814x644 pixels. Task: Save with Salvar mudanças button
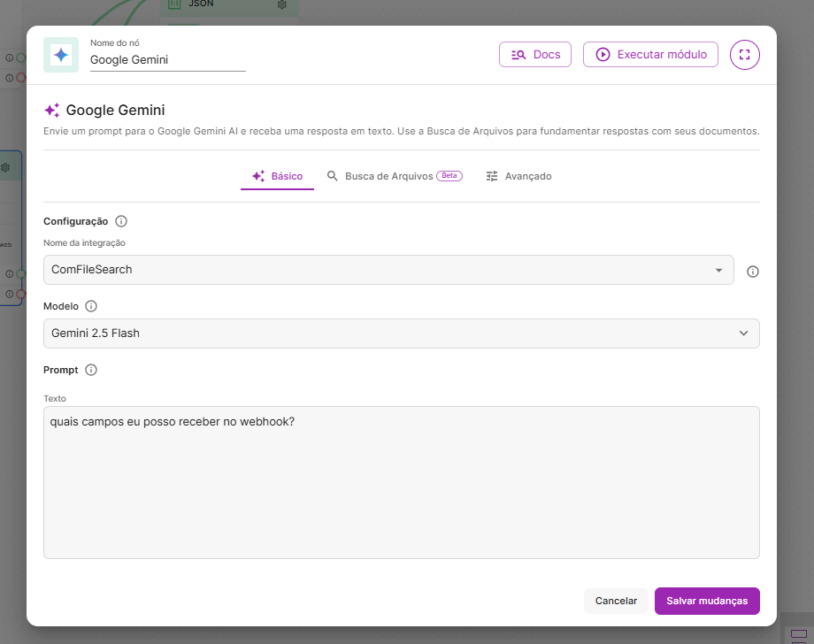tap(707, 601)
